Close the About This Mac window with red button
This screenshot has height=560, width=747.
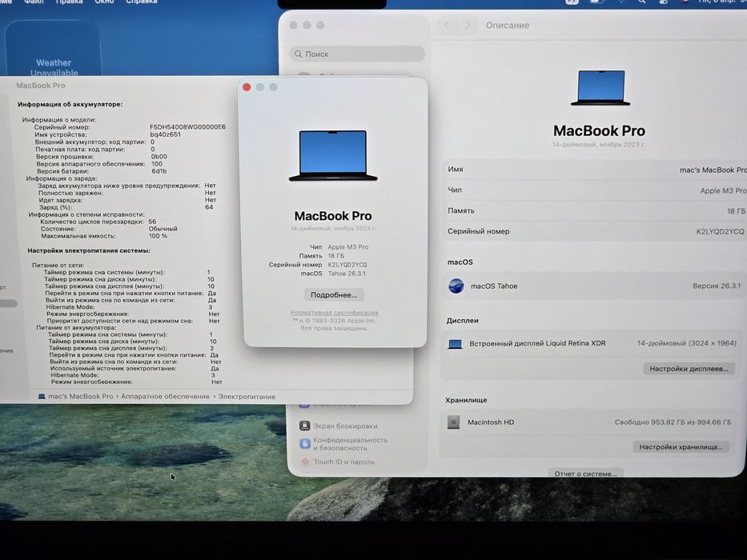pyautogui.click(x=247, y=87)
